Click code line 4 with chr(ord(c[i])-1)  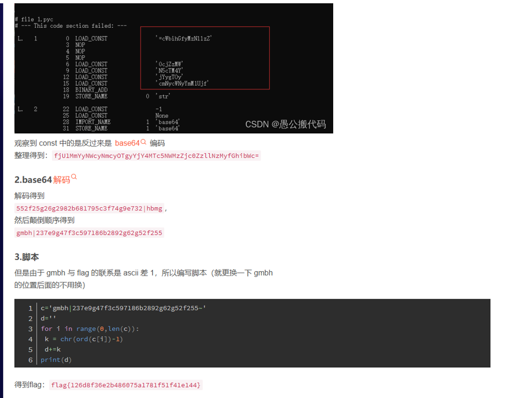[84, 339]
